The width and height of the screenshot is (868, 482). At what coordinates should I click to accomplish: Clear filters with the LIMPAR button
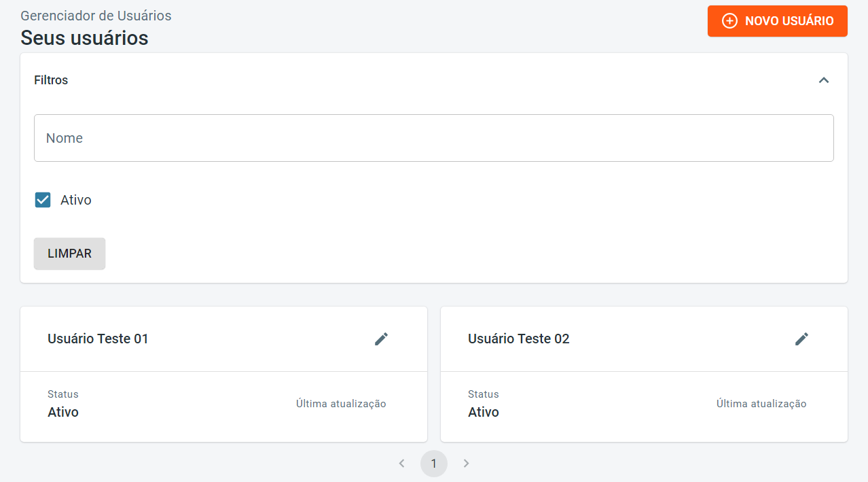(69, 254)
